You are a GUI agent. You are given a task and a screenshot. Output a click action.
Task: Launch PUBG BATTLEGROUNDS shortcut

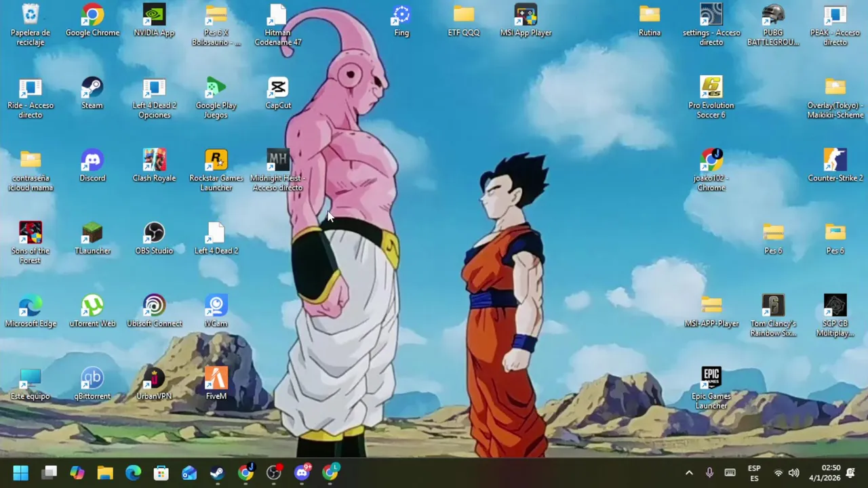tap(773, 25)
